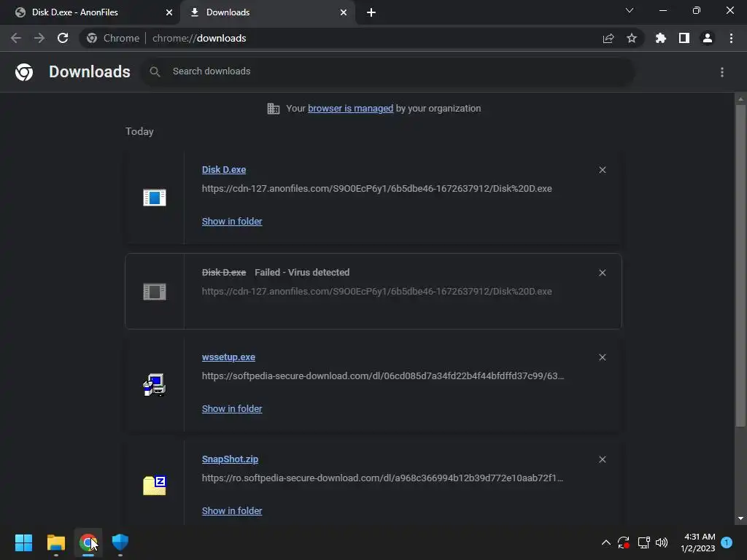
Task: Remove the failed virus-detected Disk D.exe entry
Action: [x=602, y=273]
